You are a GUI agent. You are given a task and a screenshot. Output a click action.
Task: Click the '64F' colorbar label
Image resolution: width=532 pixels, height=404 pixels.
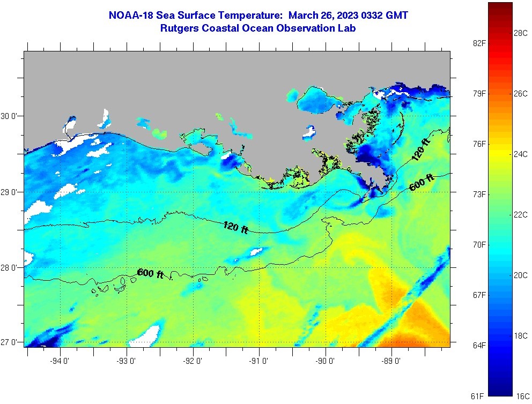tap(479, 346)
